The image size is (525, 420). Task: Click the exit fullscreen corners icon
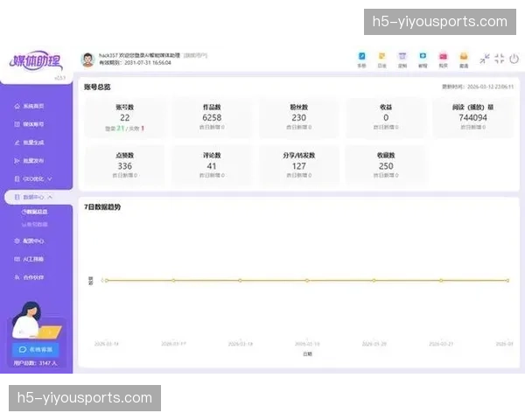500,59
